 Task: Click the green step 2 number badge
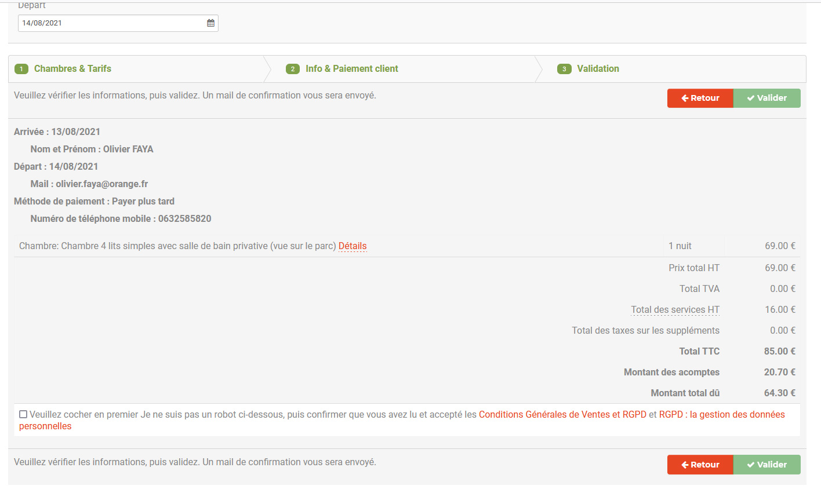293,69
